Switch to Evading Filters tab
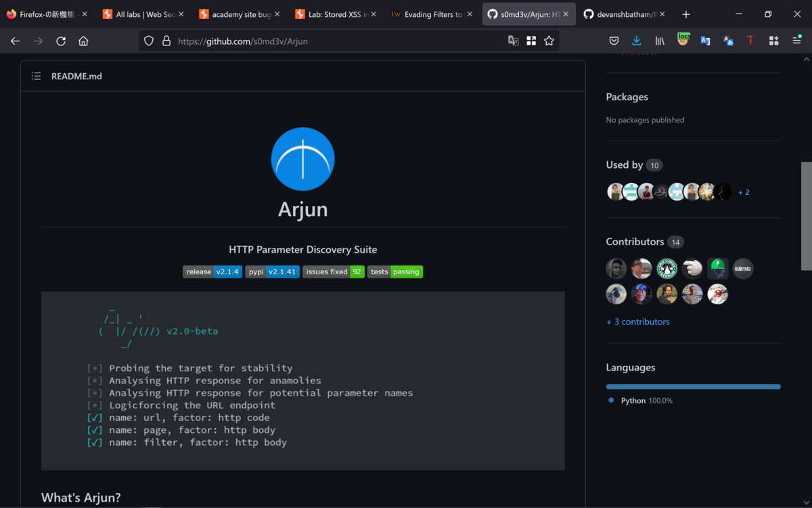The image size is (812, 508). 432,14
